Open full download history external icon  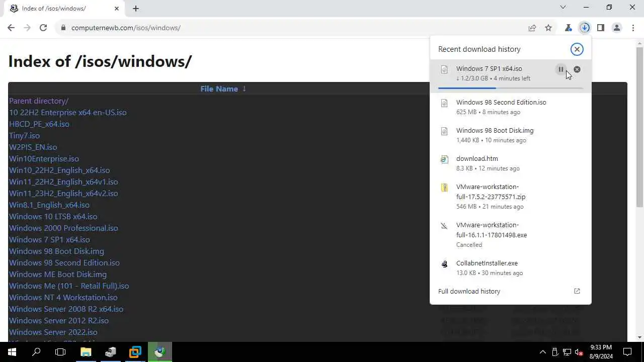[x=577, y=291]
